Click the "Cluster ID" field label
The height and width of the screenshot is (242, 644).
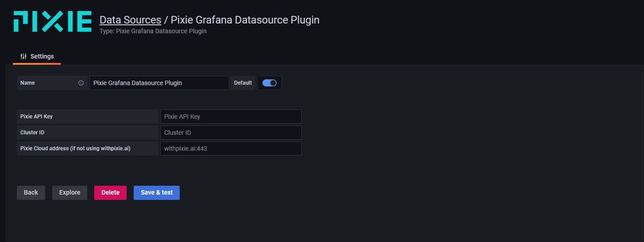(x=32, y=133)
